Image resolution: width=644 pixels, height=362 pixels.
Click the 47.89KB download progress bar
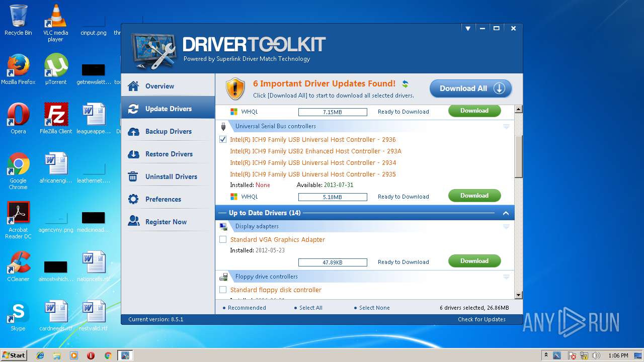coord(333,262)
